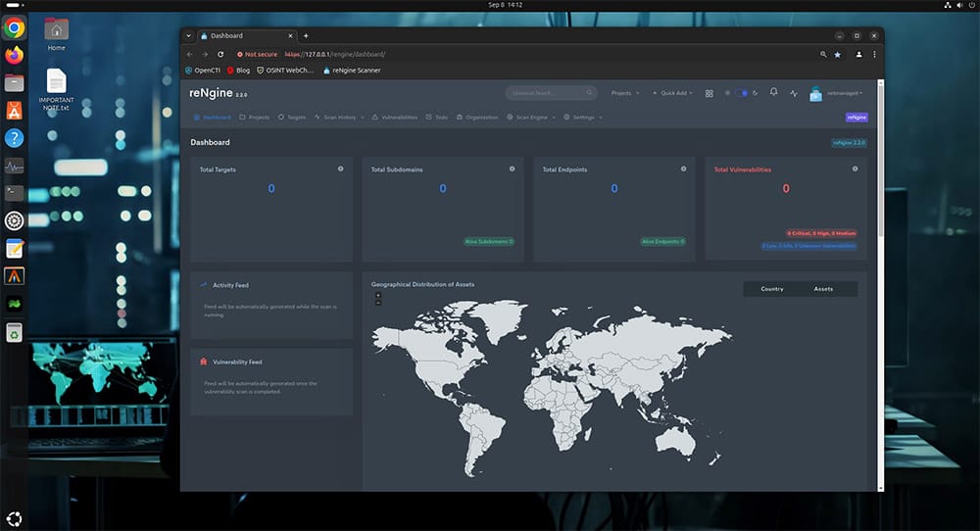Open the OpenCTI bookmark
The image size is (980, 531).
pos(203,71)
